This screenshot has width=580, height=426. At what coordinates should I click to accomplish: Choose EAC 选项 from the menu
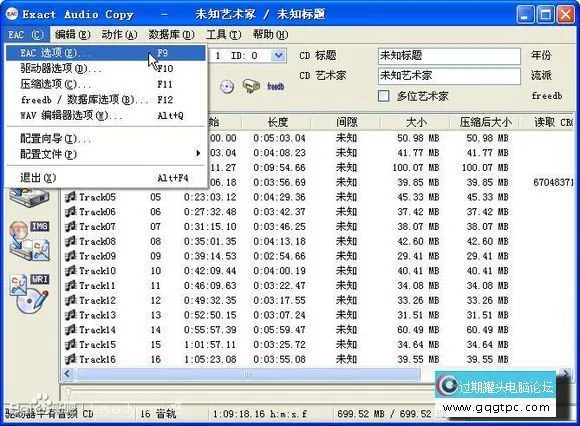(105, 53)
